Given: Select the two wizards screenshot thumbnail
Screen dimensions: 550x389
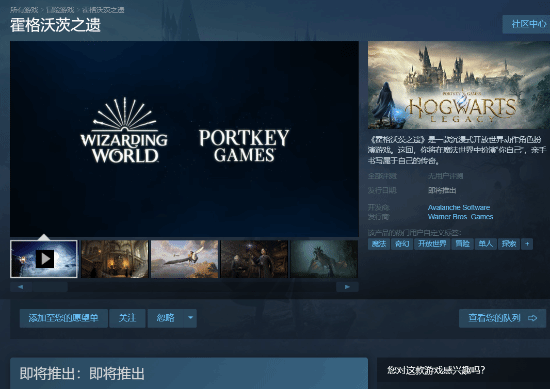Looking at the screenshot, I should [254, 259].
